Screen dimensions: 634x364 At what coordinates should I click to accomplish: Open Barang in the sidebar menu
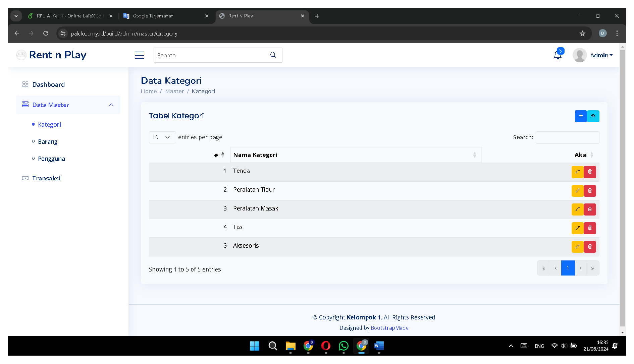48,142
